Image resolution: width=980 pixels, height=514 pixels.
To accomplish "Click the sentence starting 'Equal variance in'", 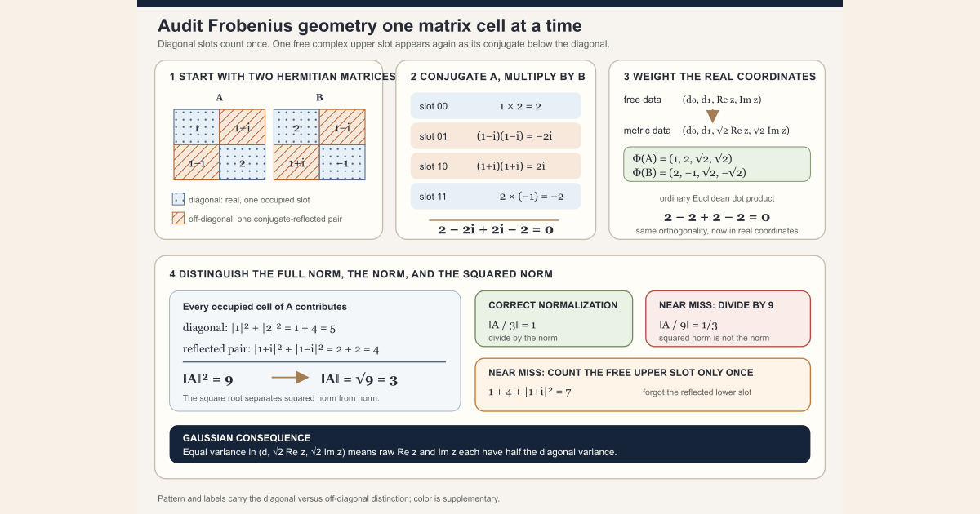I will pos(399,452).
